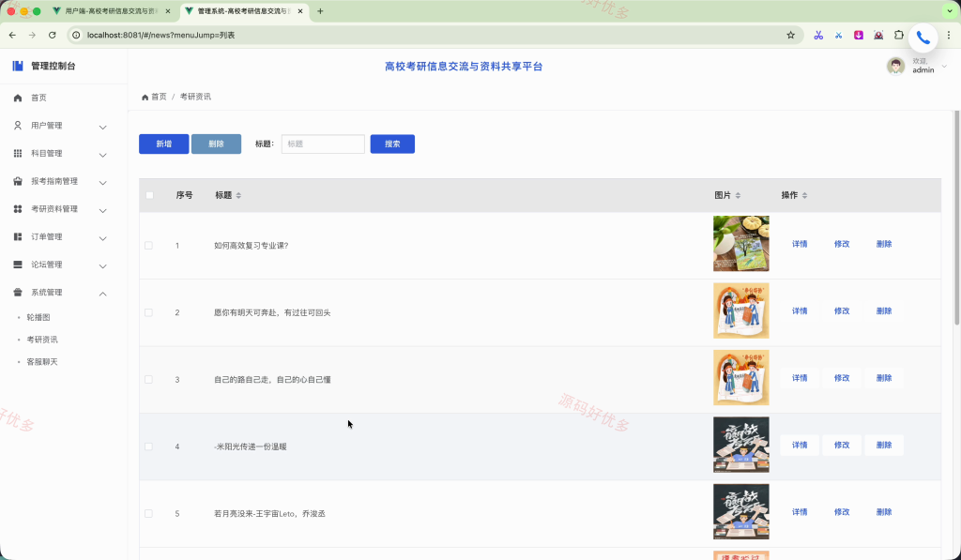
Task: Open 客服聊天 submenu item
Action: 42,362
